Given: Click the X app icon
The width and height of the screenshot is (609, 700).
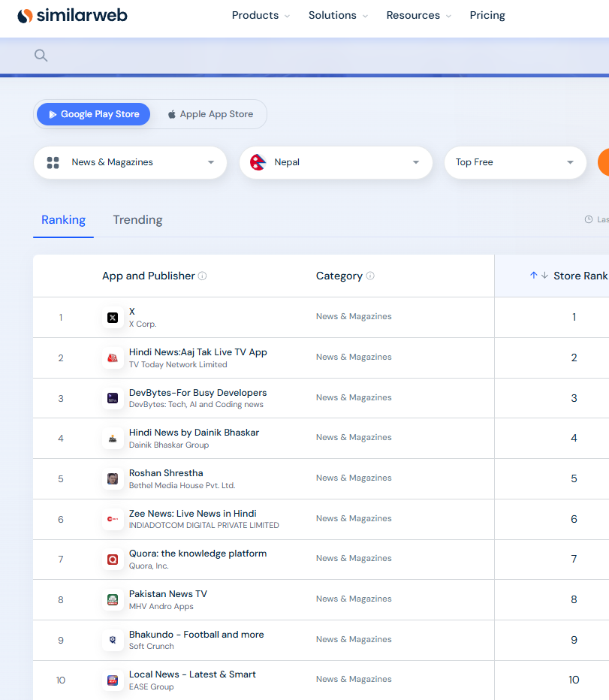Looking at the screenshot, I should coord(113,318).
